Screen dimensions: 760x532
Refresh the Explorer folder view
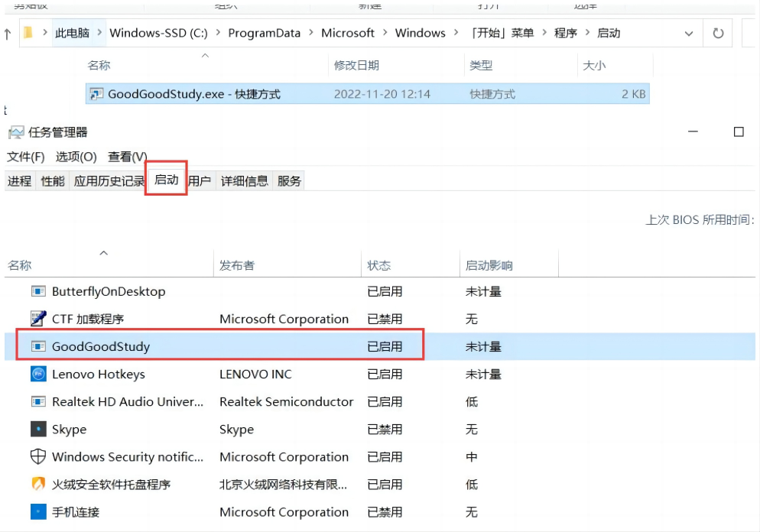718,33
